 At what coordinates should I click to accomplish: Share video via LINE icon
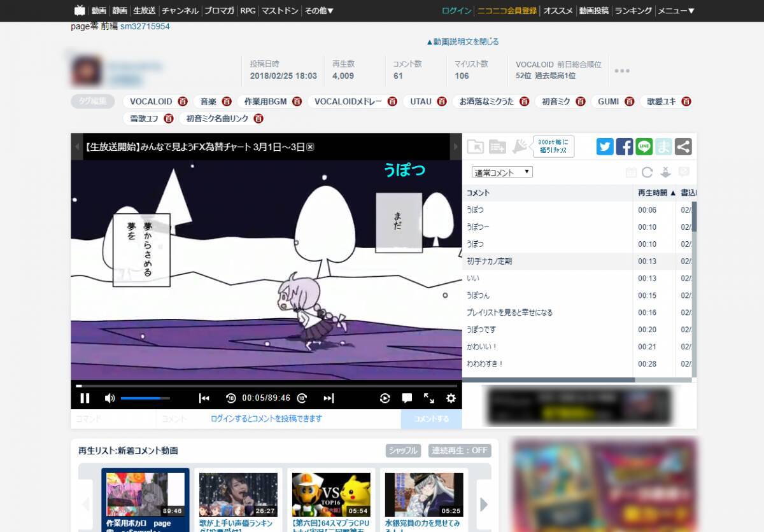pyautogui.click(x=644, y=146)
